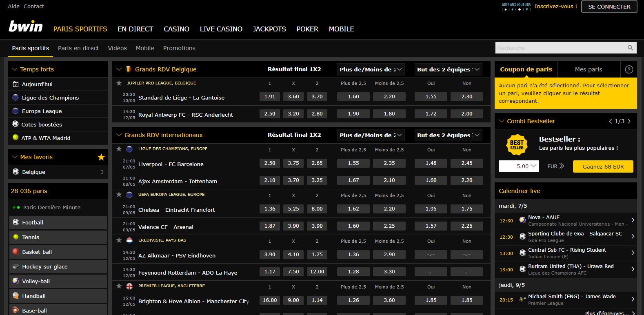644x315 pixels.
Task: Open Sporting Clube de Goa - Salgaocar SC event
Action: point(566,237)
